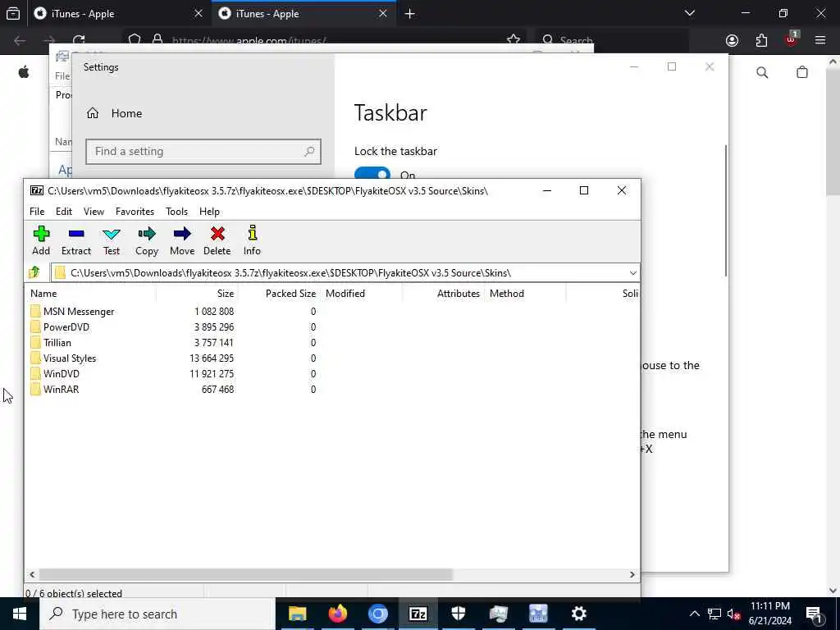Click the Move toolbar icon
Viewport: 840px width, 630px height.
click(x=182, y=240)
